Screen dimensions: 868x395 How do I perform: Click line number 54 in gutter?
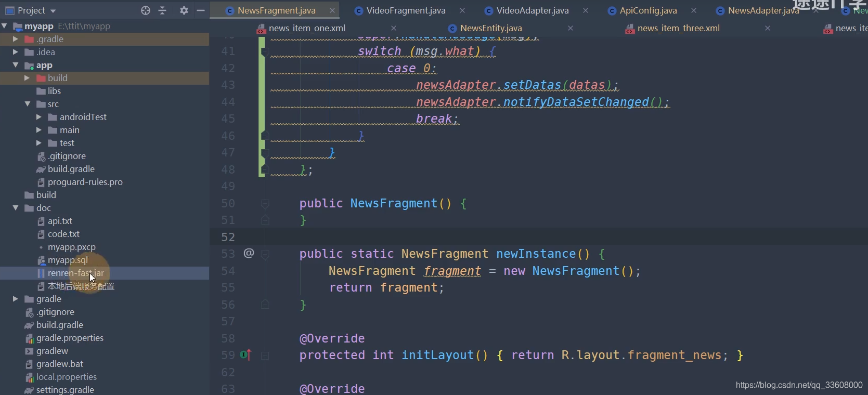pyautogui.click(x=228, y=271)
